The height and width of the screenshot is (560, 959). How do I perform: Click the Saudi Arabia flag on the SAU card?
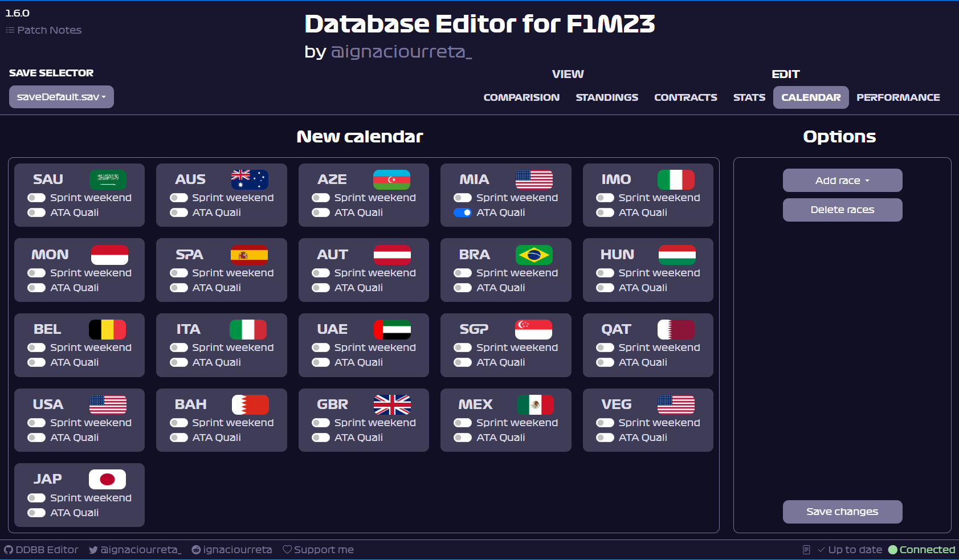[x=108, y=179]
